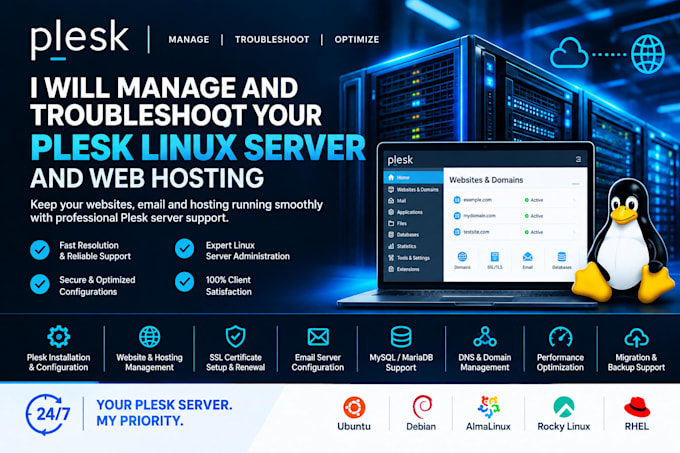
Task: Click the SSL/TLS icon in laptop dashboard
Action: (x=494, y=257)
